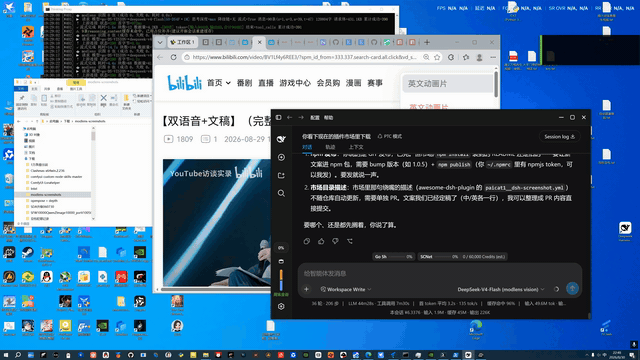640x360 pixels.
Task: Click the bilibili logo
Action: click(184, 83)
